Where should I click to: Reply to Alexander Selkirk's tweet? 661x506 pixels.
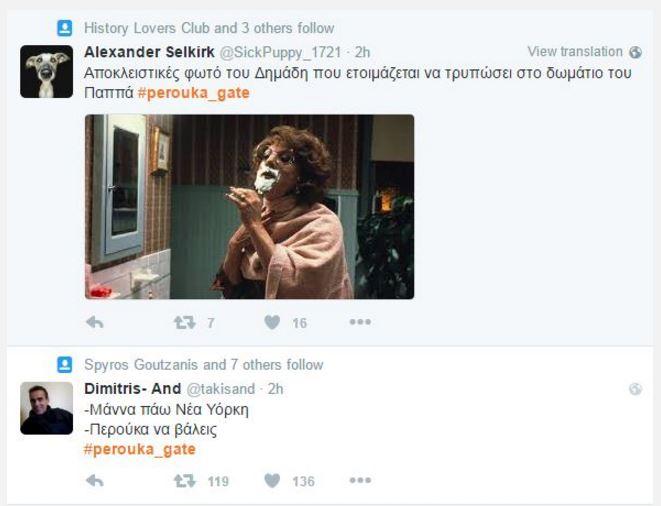(x=95, y=322)
